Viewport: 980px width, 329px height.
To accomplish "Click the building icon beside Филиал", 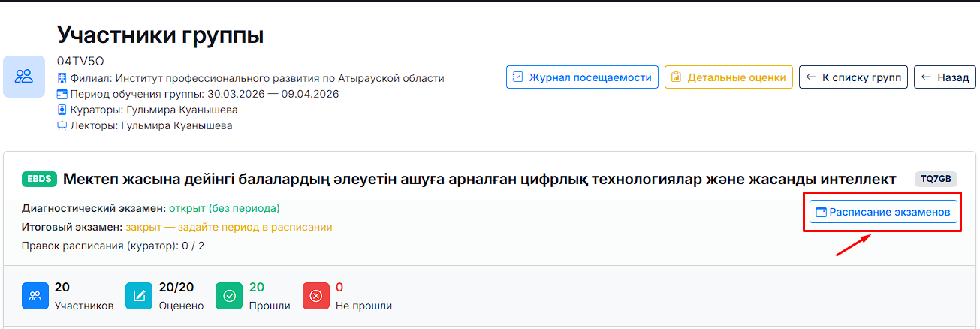I will click(x=62, y=78).
